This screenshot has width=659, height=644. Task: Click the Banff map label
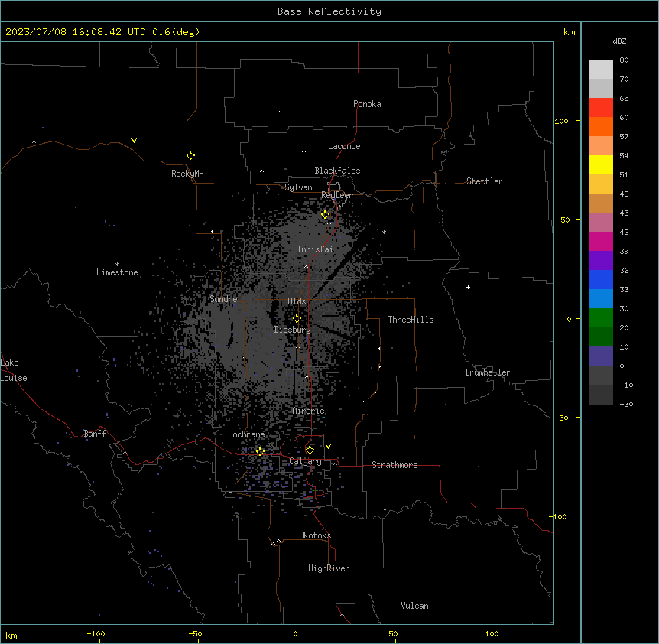click(95, 434)
